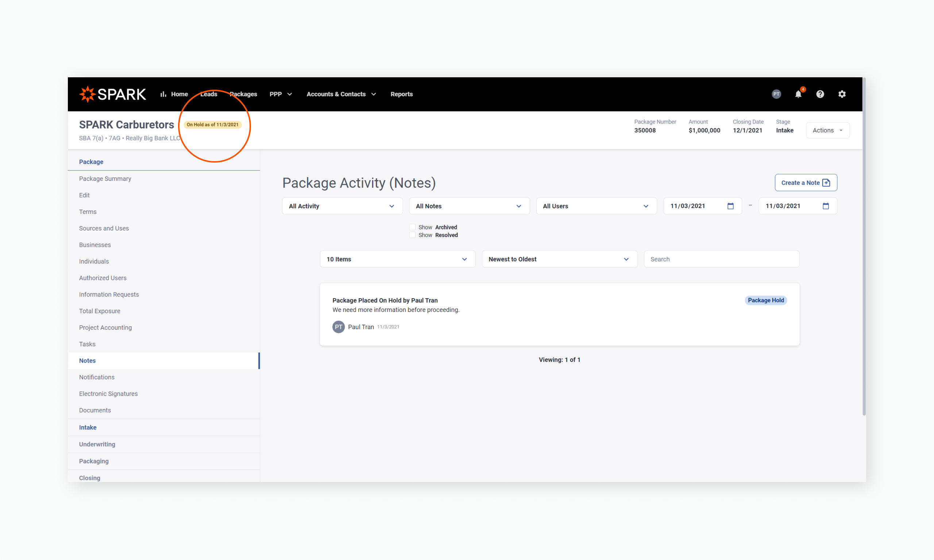934x560 pixels.
Task: Go to Home in top navigation
Action: [179, 94]
